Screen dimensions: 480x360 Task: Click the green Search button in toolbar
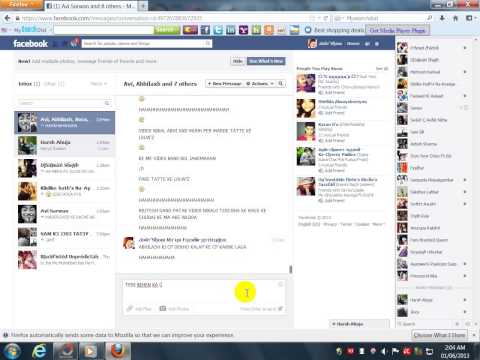[x=167, y=30]
